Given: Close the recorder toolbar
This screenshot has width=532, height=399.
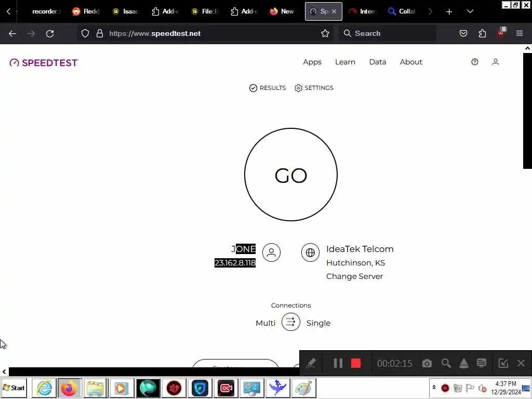Looking at the screenshot, I should tap(521, 363).
